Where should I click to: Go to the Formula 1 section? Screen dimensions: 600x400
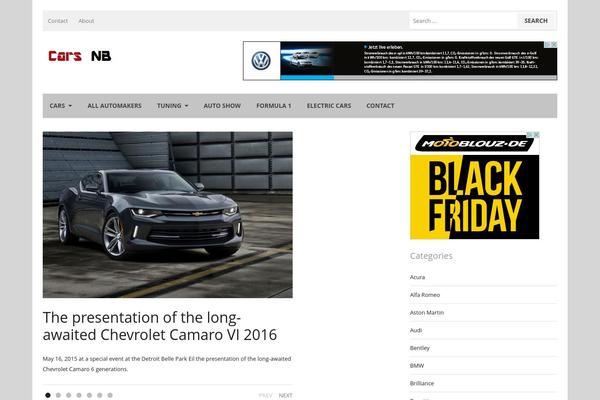(x=273, y=105)
